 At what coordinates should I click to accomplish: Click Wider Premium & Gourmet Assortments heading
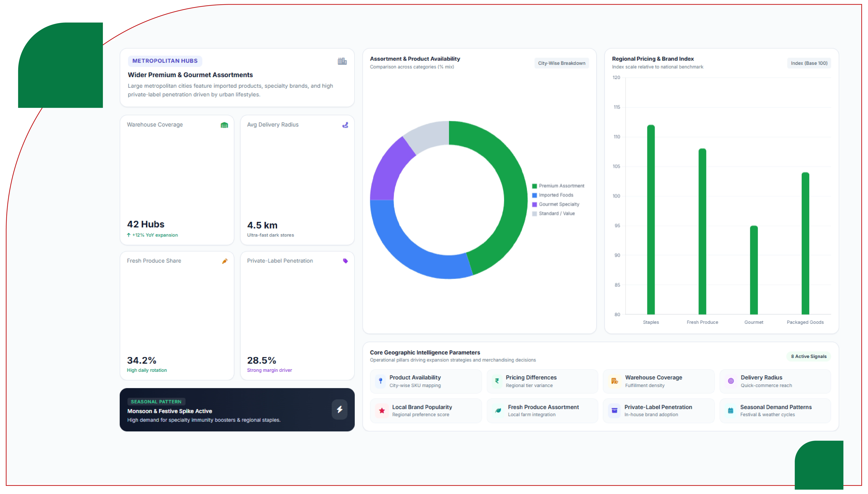point(190,75)
